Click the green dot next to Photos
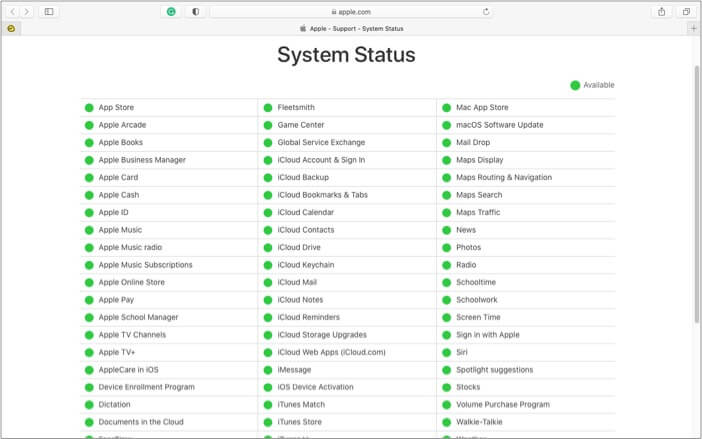Viewport: 702px width, 439px height. (446, 248)
